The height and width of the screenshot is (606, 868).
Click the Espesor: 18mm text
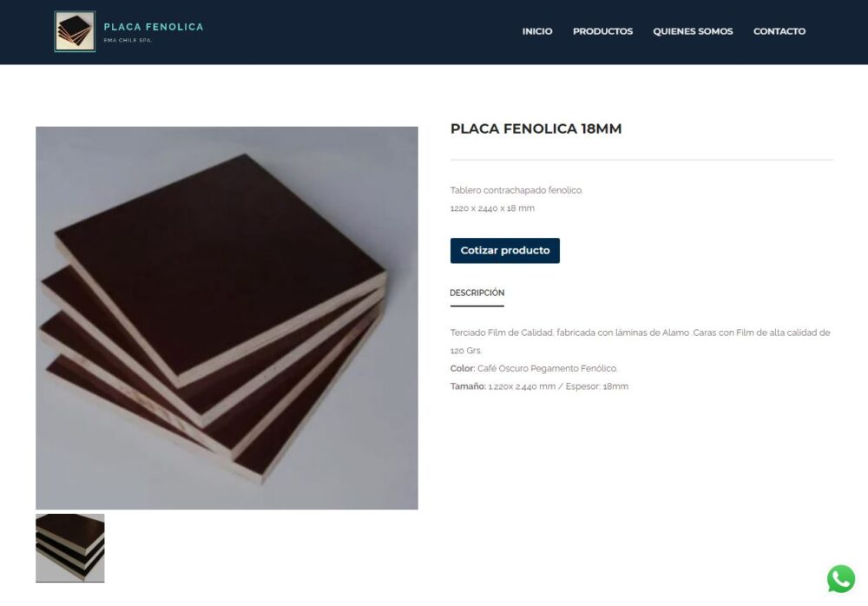[597, 386]
